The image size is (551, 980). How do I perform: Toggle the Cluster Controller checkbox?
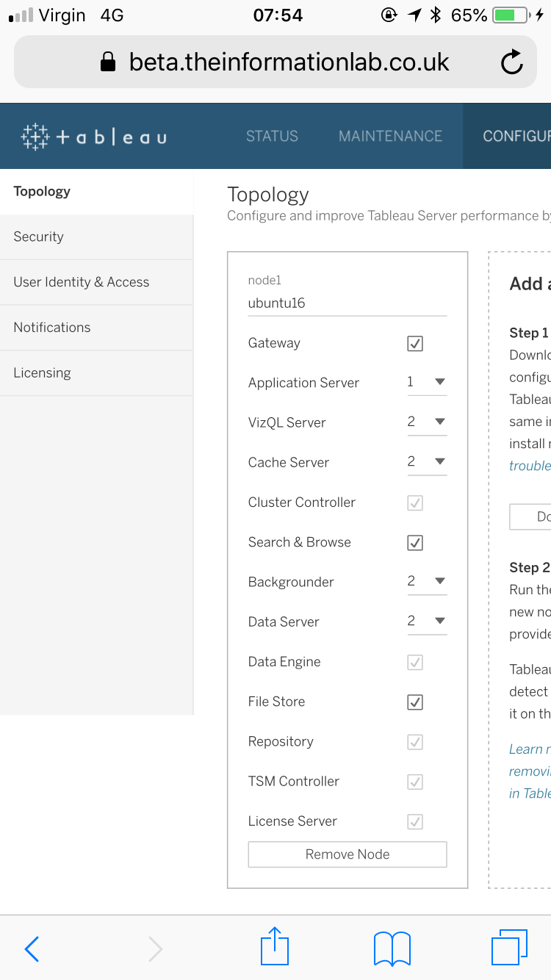coord(415,502)
